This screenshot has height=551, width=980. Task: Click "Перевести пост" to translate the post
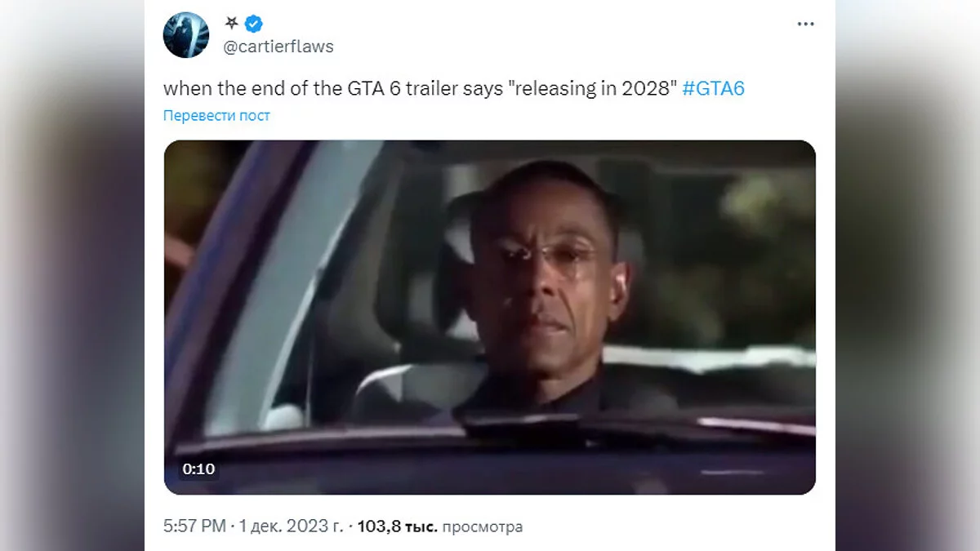[x=216, y=115]
